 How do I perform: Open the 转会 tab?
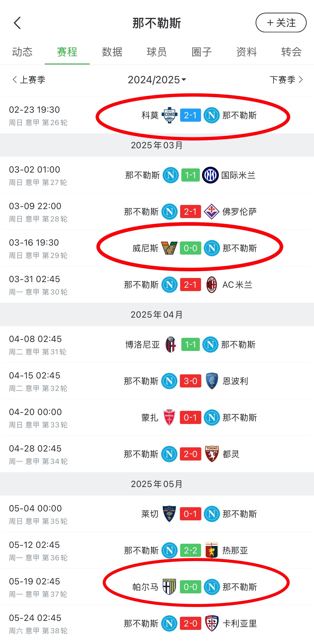(291, 52)
